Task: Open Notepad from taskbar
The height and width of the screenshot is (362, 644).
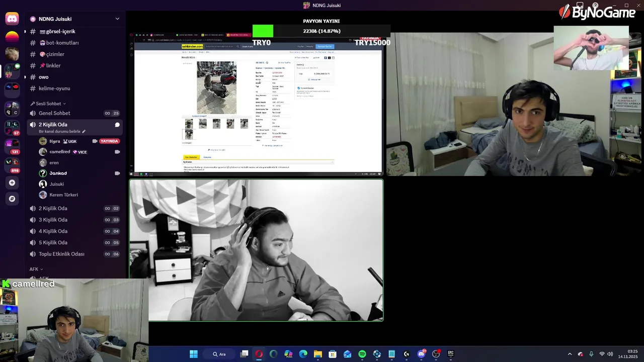Action: coord(391,354)
